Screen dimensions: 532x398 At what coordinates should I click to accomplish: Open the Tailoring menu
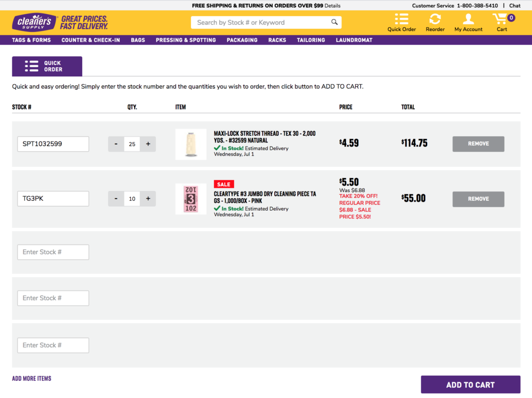click(311, 40)
